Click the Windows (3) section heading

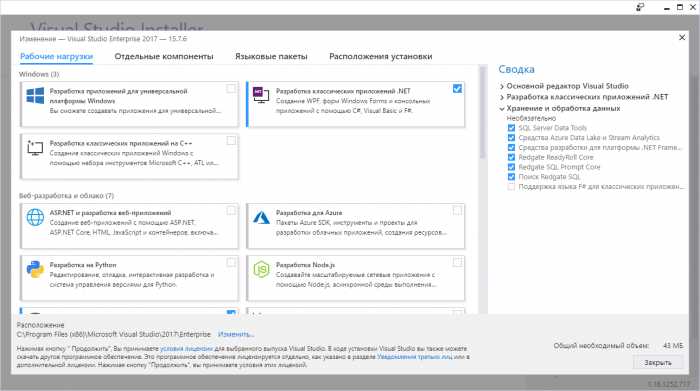[x=39, y=74]
